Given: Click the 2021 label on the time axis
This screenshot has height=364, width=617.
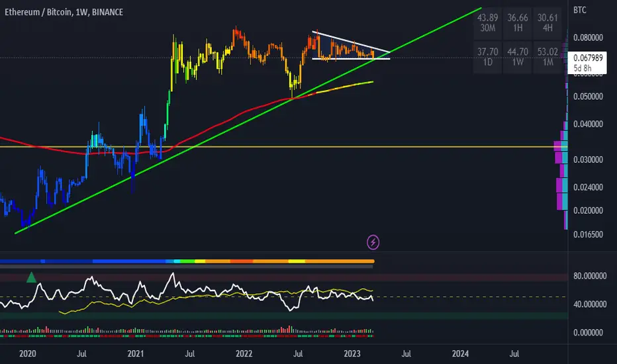Looking at the screenshot, I should point(136,354).
